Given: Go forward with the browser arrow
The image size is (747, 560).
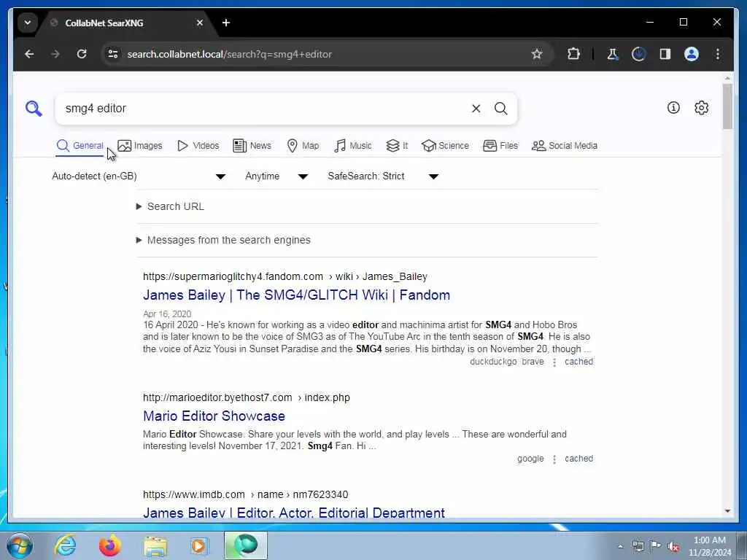Looking at the screenshot, I should [55, 54].
